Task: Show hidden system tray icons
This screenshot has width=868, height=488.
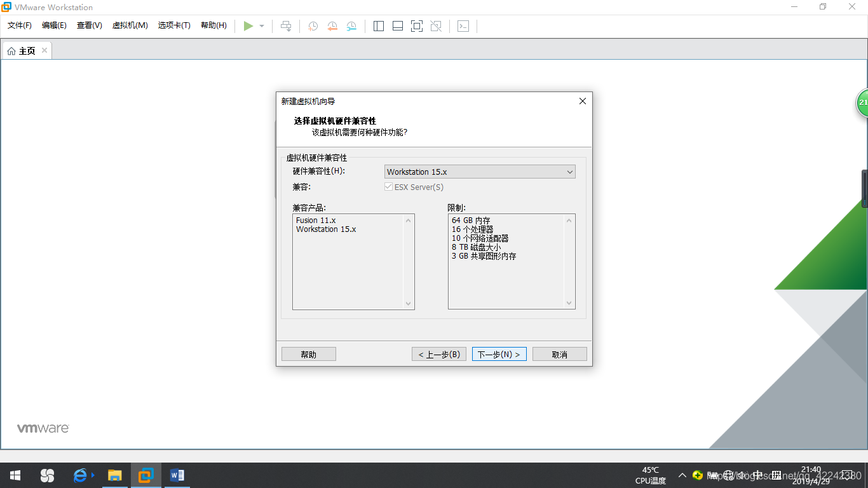Action: point(682,475)
